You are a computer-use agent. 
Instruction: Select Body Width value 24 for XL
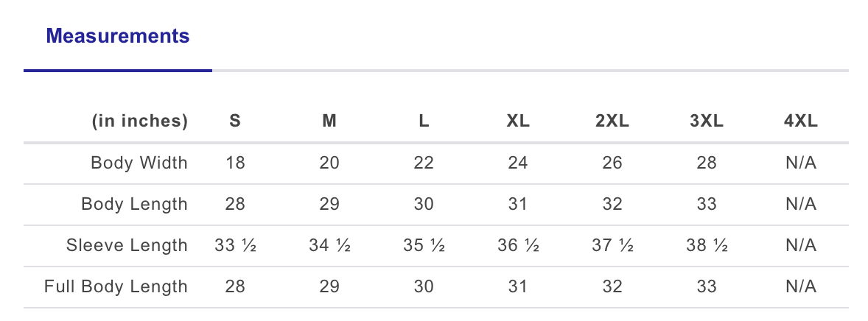point(518,163)
